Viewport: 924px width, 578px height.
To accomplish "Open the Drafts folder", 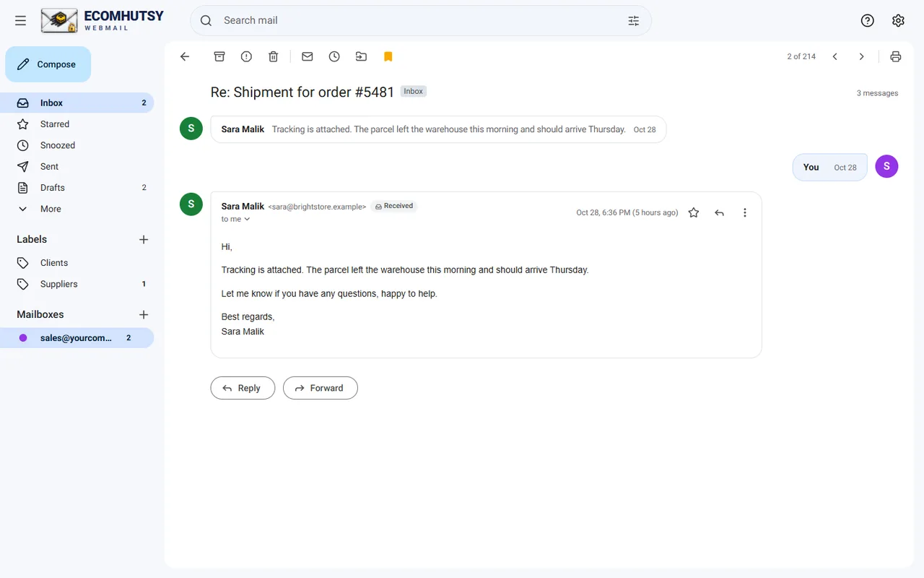I will 77,188.
